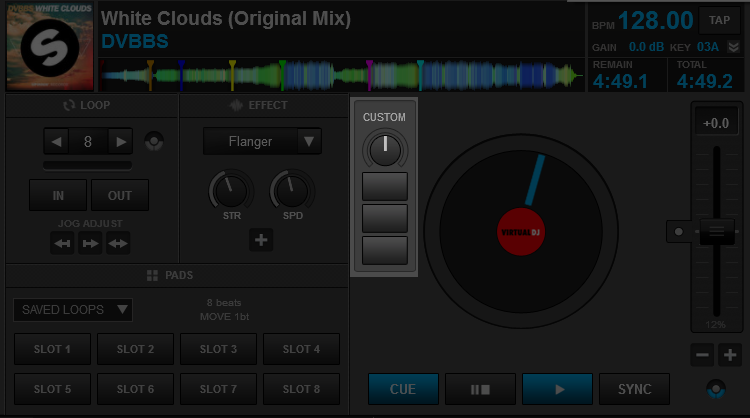Screen dimensions: 750x418
Task: Click the 8 beats pad parameter
Action: point(224,303)
